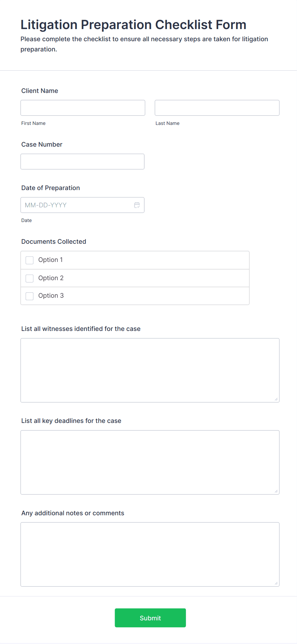Click the Date of Preparation label

tap(50, 188)
